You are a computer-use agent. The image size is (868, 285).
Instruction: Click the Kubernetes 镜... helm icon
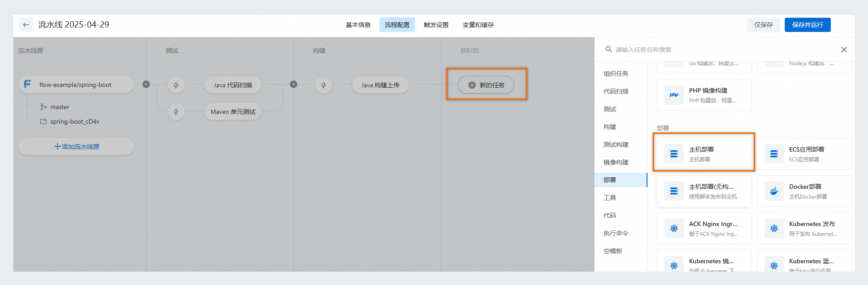(x=674, y=265)
